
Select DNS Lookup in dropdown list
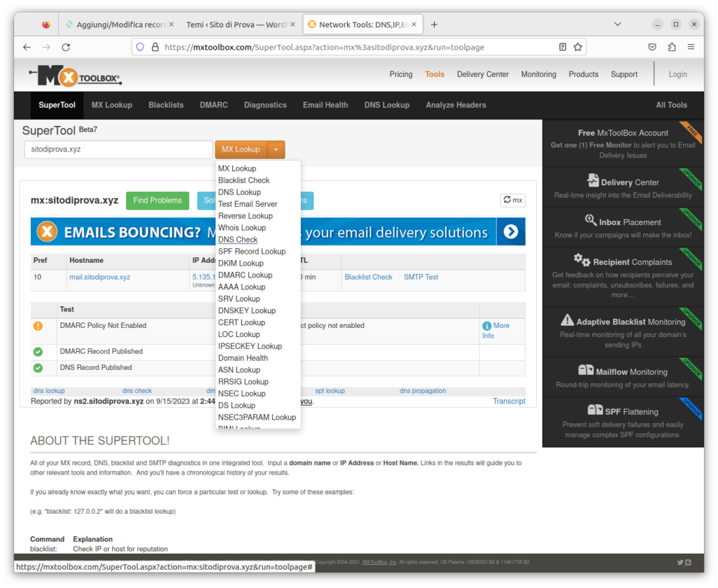click(x=240, y=192)
